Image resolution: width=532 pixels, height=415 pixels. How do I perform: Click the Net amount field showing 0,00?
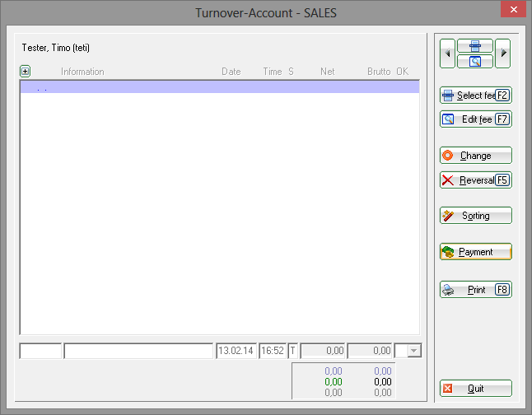coord(323,351)
